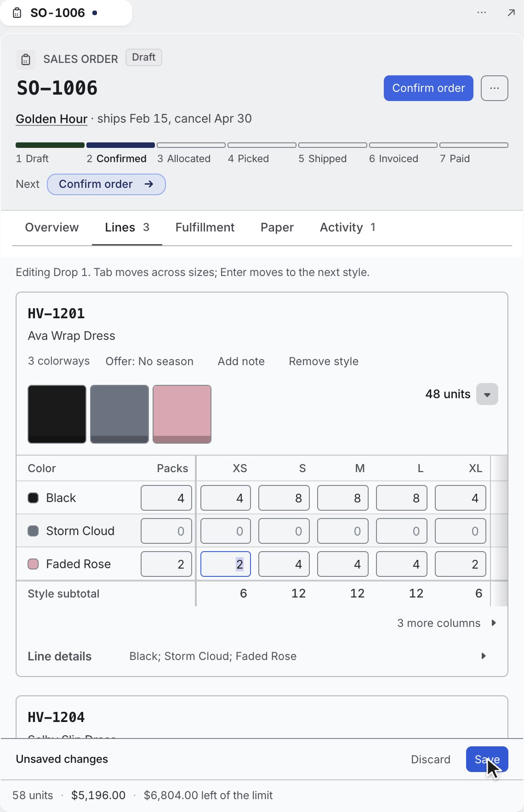Switch to the Overview tab
524x812 pixels.
(x=52, y=227)
